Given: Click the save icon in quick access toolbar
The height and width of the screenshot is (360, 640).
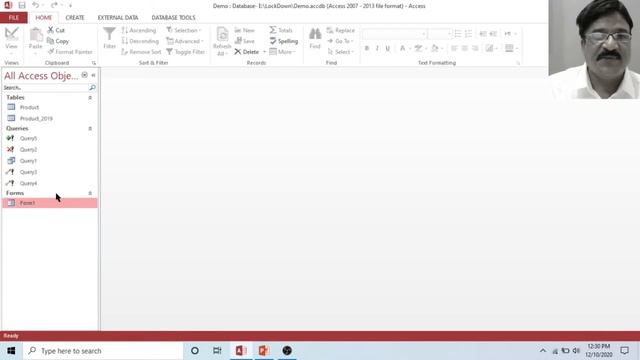Looking at the screenshot, I should [x=22, y=5].
